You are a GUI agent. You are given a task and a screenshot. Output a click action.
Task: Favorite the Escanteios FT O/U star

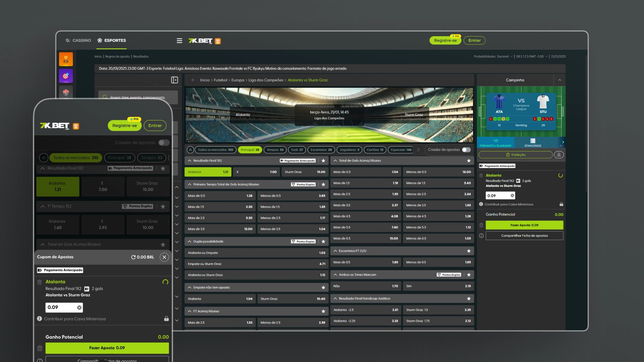pos(469,251)
